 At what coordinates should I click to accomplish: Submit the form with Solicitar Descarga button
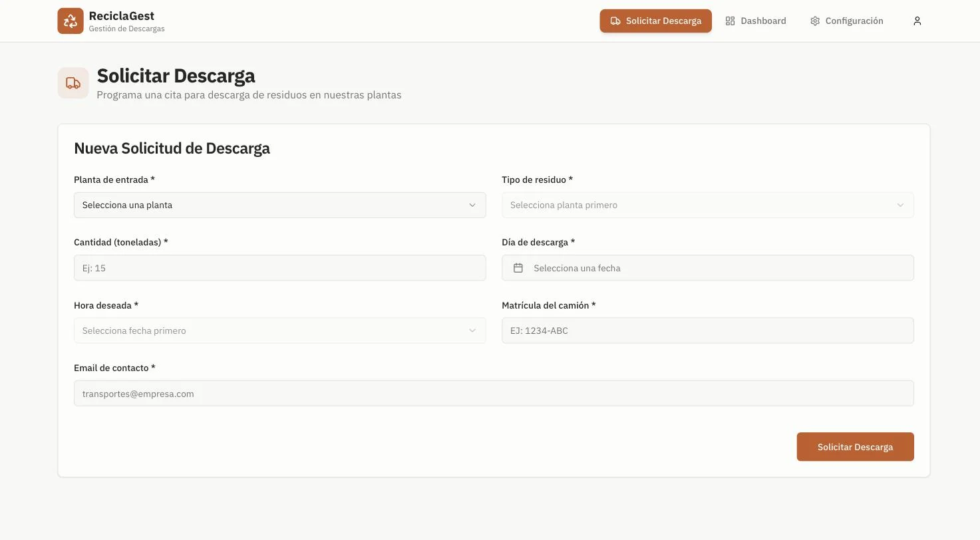(856, 447)
